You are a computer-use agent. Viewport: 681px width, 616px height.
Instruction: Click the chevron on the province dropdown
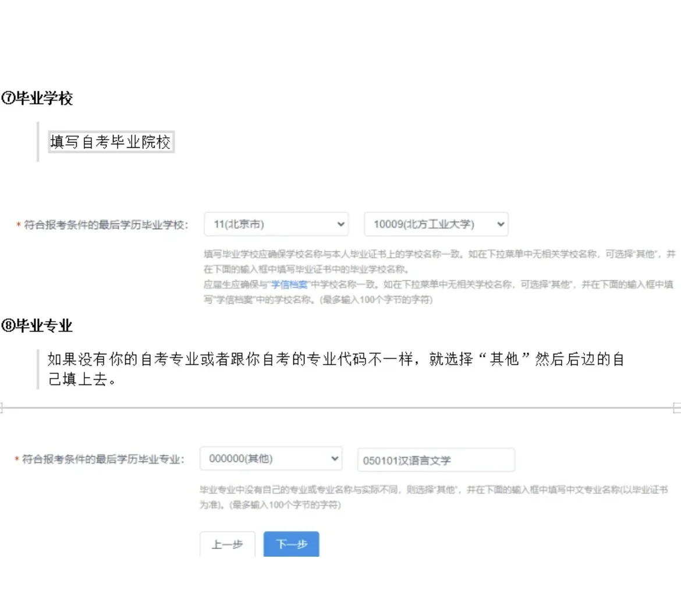pyautogui.click(x=339, y=224)
